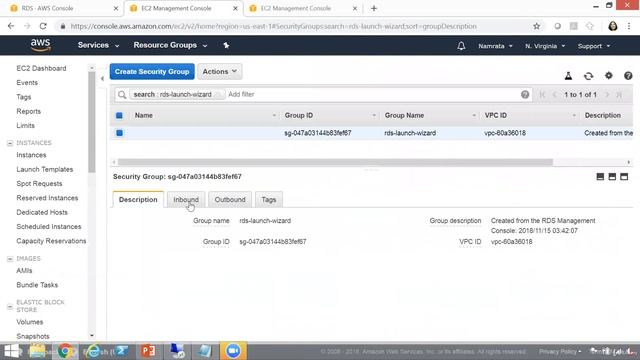Open Chrome from the taskbar
The width and height of the screenshot is (640, 360).
[x=65, y=351]
